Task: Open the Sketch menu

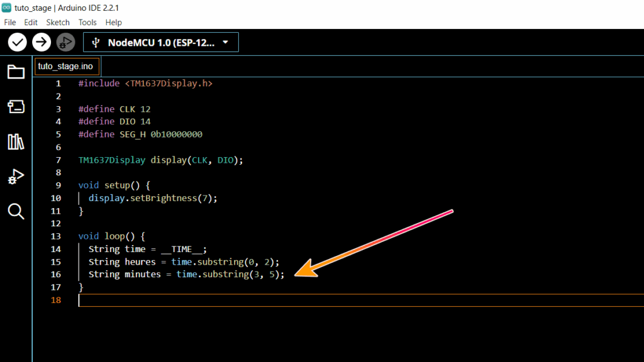Action: click(x=58, y=23)
